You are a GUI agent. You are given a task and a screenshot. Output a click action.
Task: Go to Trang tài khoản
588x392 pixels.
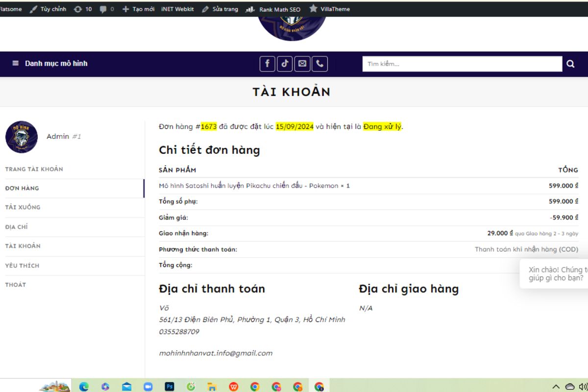tap(34, 169)
